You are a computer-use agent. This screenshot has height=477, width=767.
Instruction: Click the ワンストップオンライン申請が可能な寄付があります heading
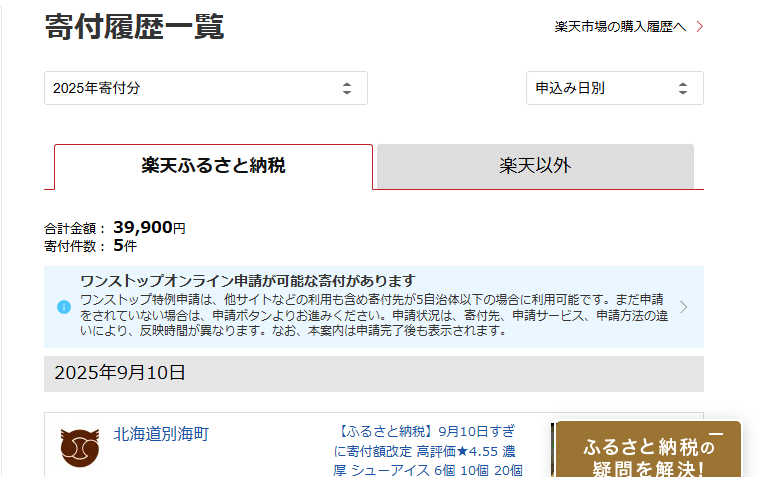pos(247,281)
